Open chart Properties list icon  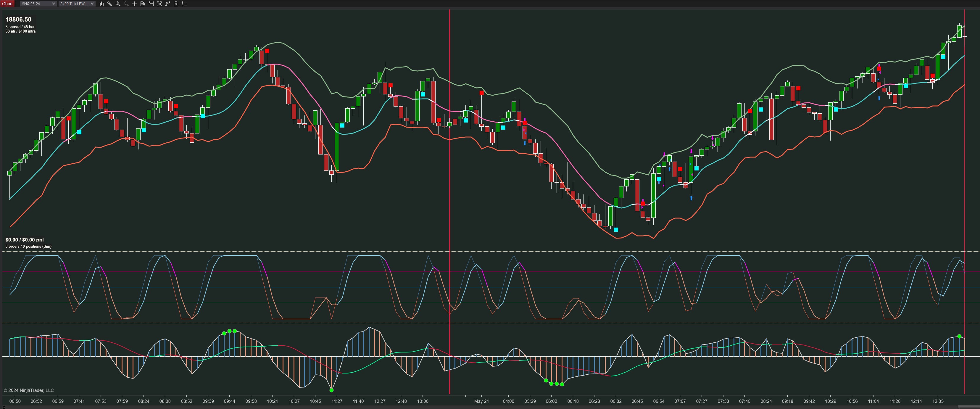[185, 4]
